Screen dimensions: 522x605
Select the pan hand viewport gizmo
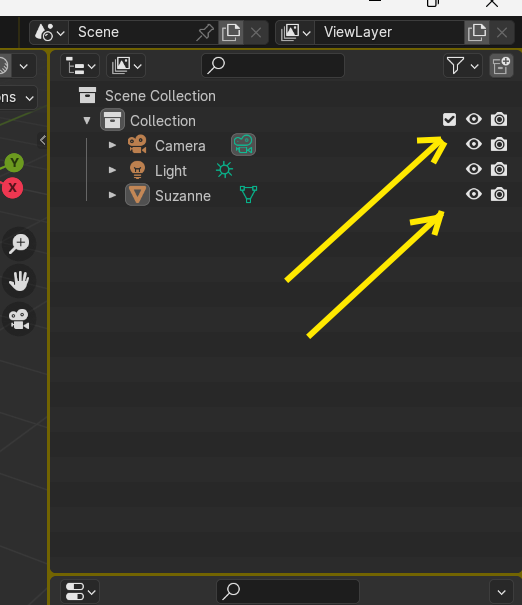tap(19, 281)
